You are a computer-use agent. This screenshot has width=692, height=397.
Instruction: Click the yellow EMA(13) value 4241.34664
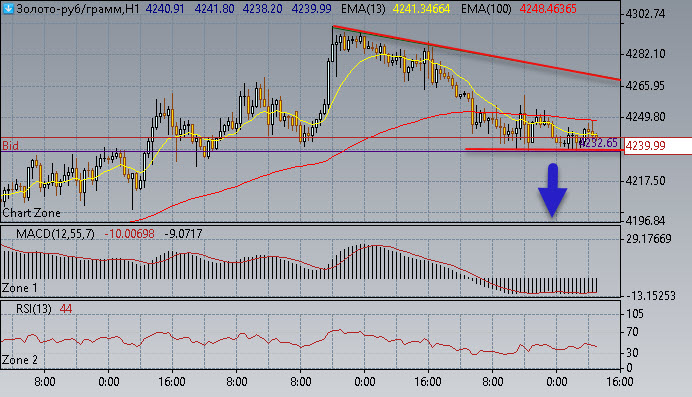point(421,9)
